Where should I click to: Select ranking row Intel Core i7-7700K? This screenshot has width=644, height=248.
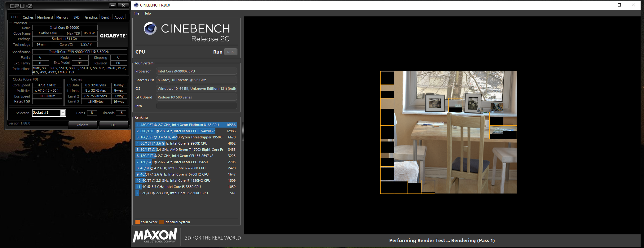186,168
